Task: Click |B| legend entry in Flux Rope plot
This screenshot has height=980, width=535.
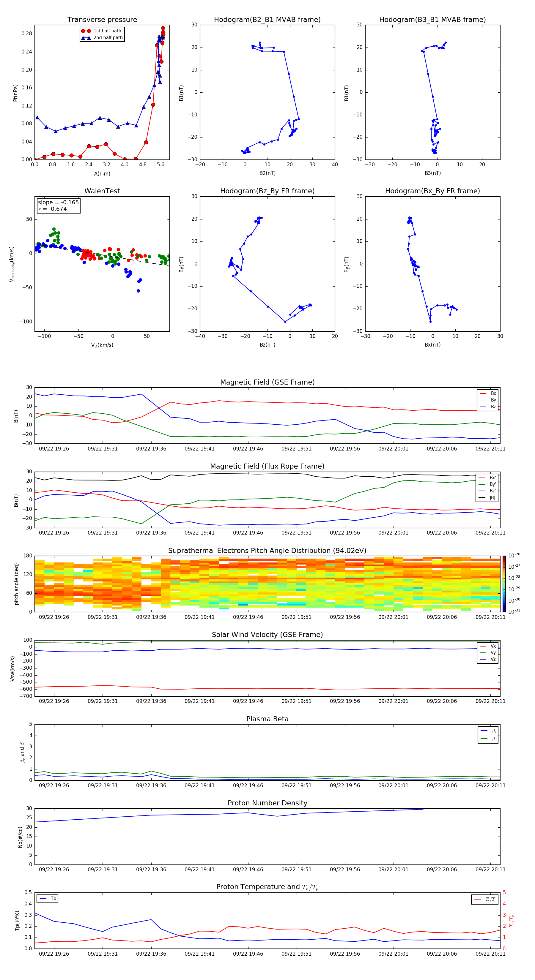Action: 487,498
